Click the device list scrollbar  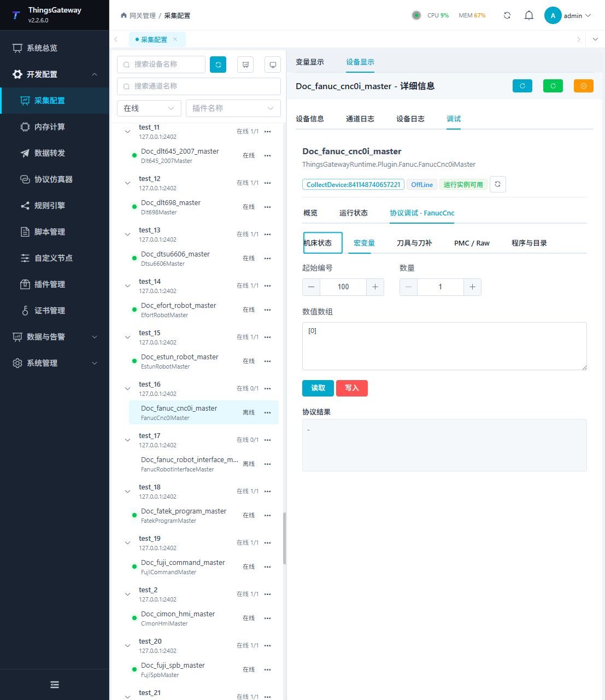(x=284, y=539)
